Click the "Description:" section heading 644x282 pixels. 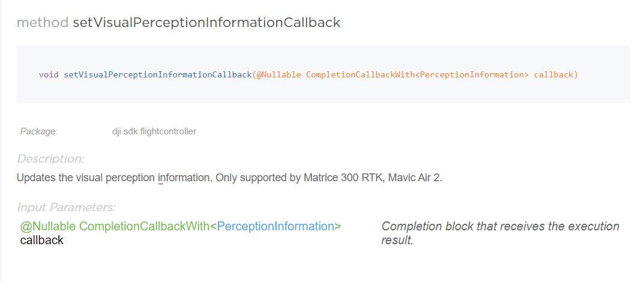[x=50, y=159]
